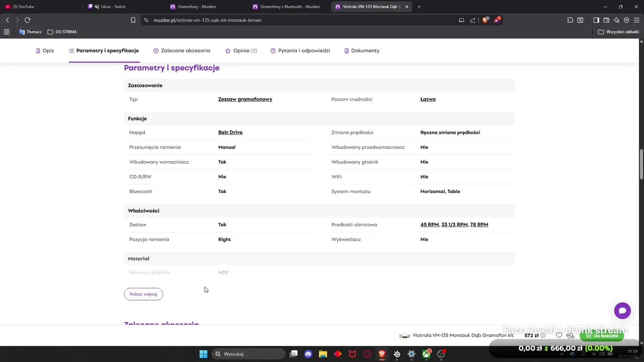Screen dimensions: 644x362
Task: Click the Victrola product thumbnail in bottom bar
Action: point(405,335)
